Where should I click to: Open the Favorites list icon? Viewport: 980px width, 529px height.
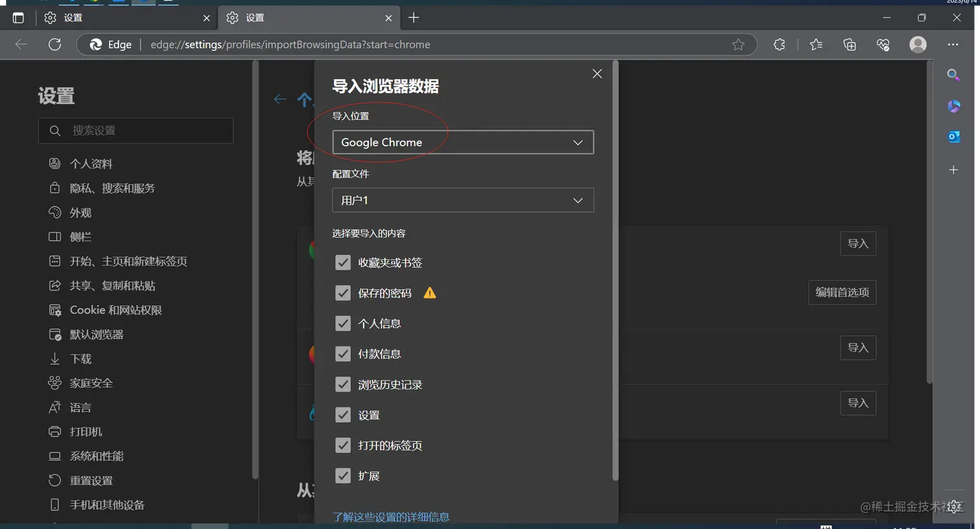coord(816,44)
